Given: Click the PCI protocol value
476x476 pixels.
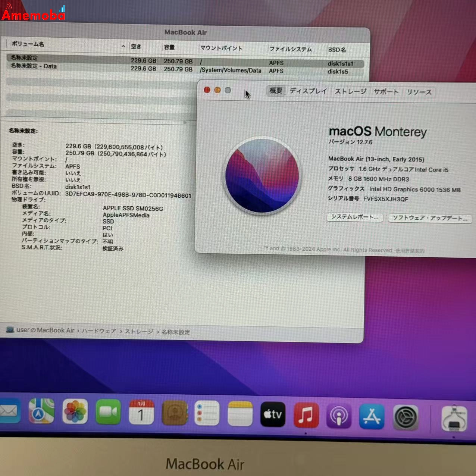Looking at the screenshot, I should pos(107,228).
